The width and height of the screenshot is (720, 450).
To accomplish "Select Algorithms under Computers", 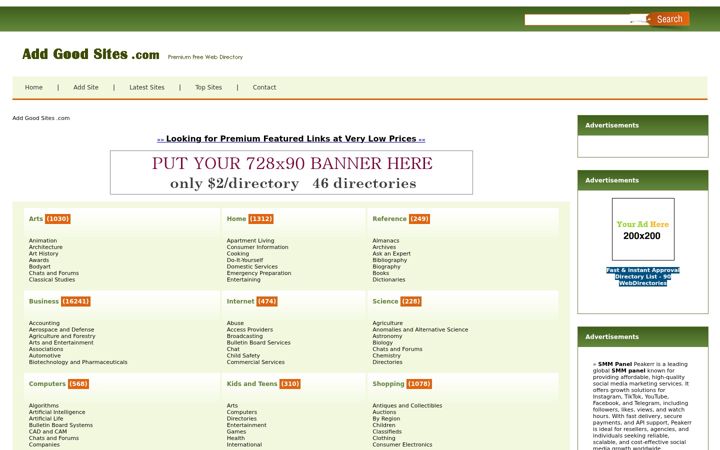I will (44, 406).
